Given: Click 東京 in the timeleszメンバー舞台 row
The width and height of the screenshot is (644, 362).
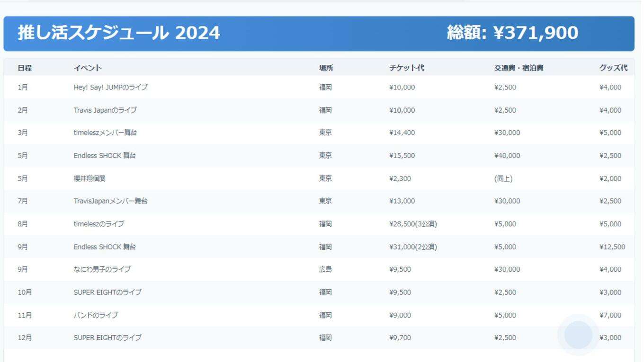Looking at the screenshot, I should point(325,133).
